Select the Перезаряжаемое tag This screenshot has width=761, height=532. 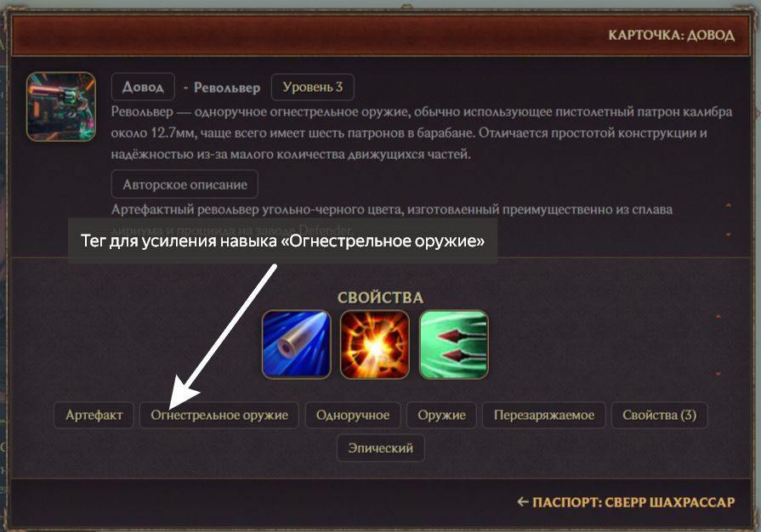[x=544, y=415]
